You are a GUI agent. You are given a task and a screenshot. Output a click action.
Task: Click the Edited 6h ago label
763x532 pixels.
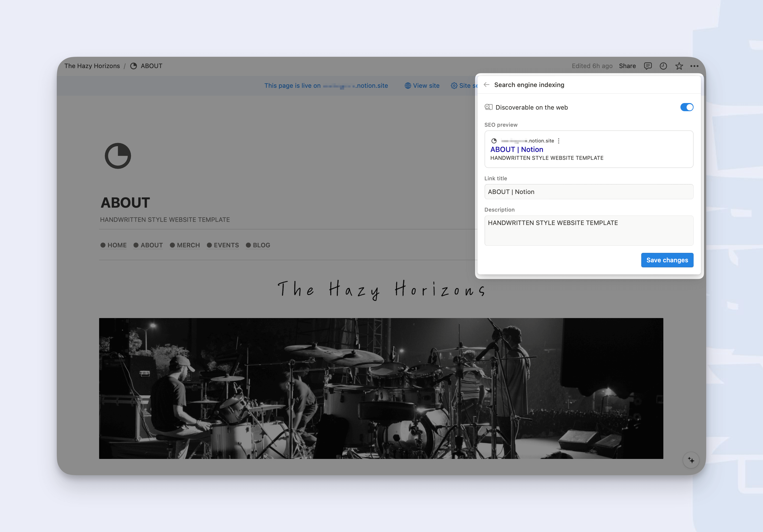point(592,66)
